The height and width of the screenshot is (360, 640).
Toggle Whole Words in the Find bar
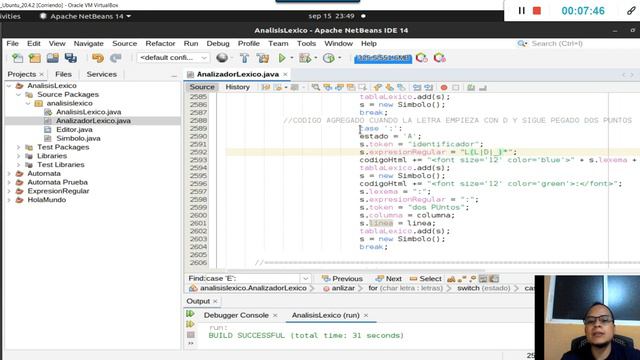[x=462, y=279]
